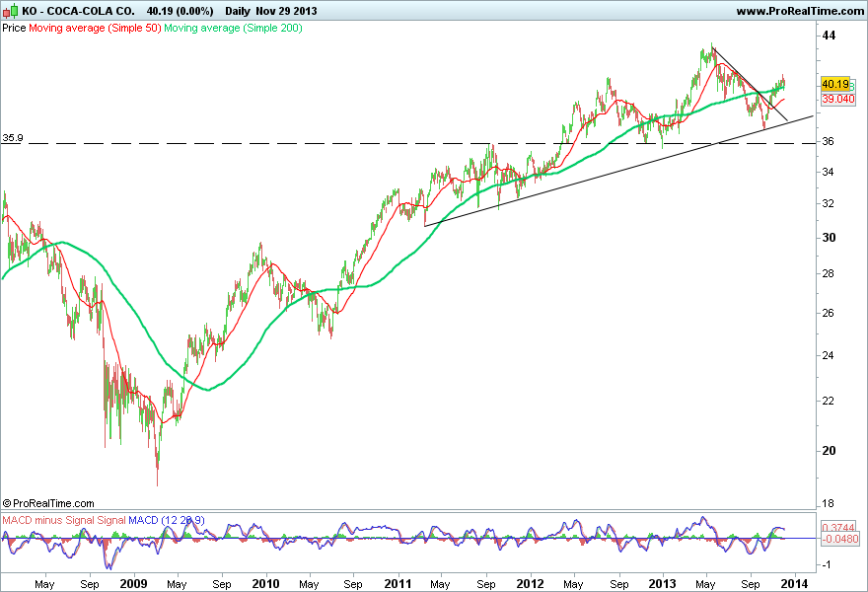Select the 'Moving average (Simple 200)' legend
The image size is (868, 592).
tap(233, 28)
